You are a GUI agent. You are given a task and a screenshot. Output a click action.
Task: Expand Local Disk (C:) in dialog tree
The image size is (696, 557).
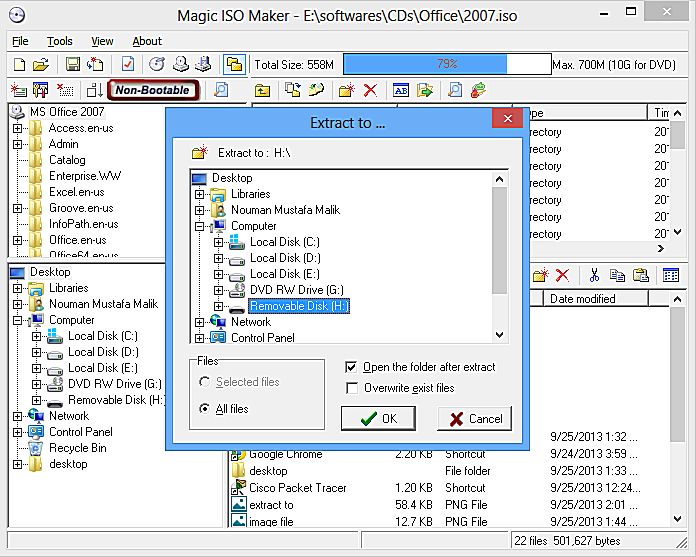218,242
